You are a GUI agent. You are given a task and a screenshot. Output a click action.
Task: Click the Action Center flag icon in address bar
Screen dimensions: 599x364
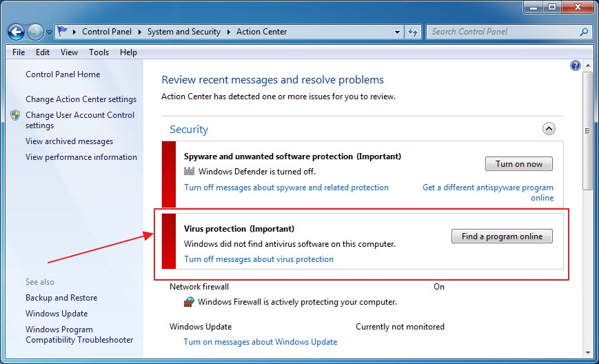(63, 31)
